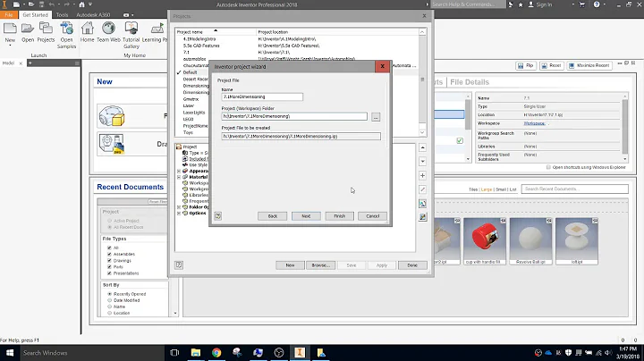The width and height of the screenshot is (644, 361).
Task: Click Task View icon on taskbar
Action: tap(174, 352)
